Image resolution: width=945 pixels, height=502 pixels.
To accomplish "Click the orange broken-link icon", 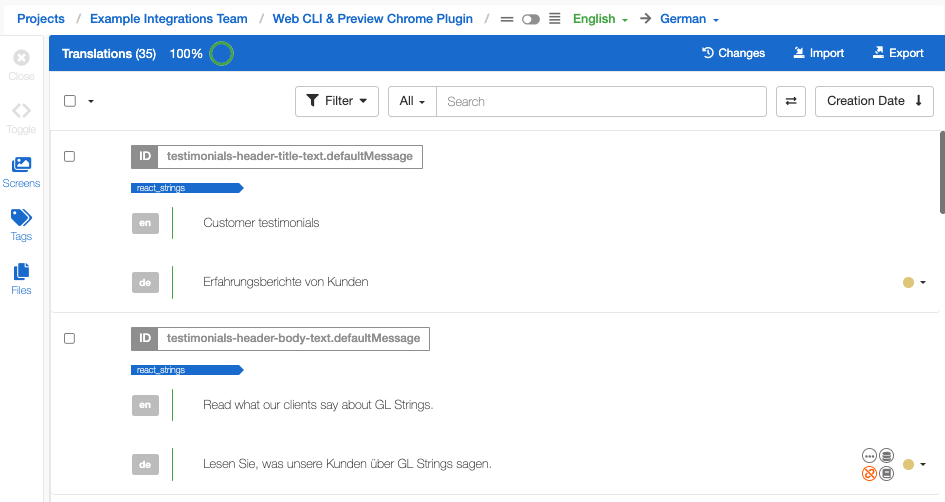I will pos(869,474).
